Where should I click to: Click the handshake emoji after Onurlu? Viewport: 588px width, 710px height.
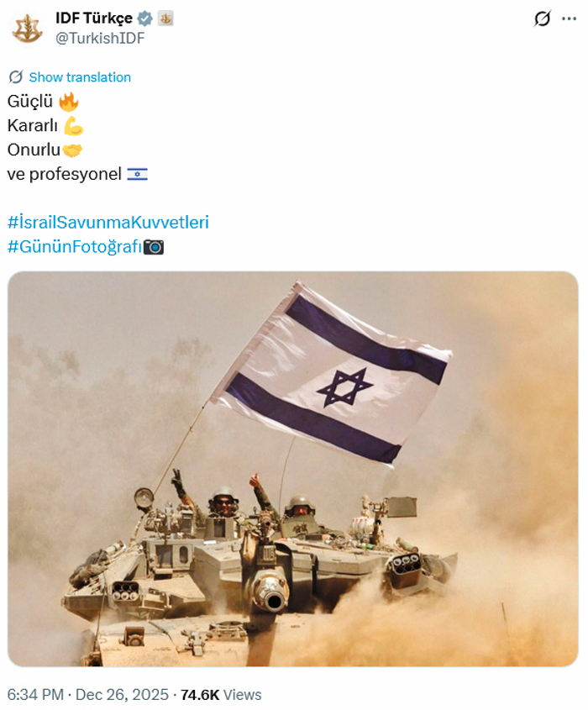click(x=72, y=150)
